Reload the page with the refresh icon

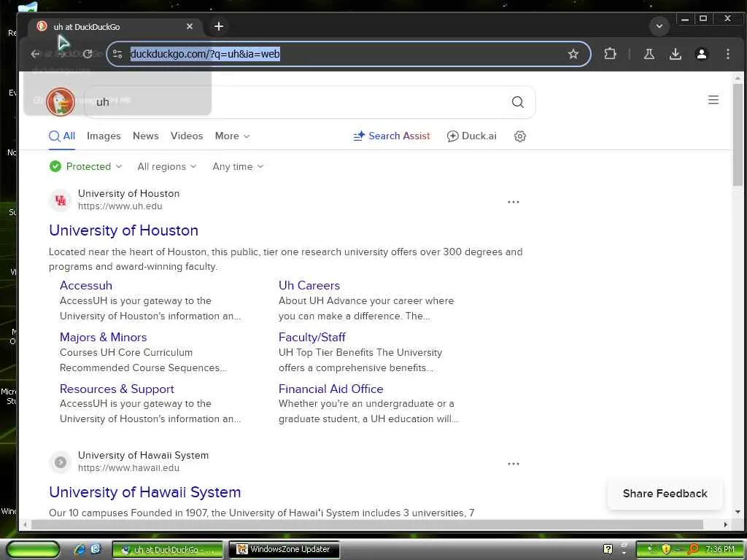(x=88, y=54)
